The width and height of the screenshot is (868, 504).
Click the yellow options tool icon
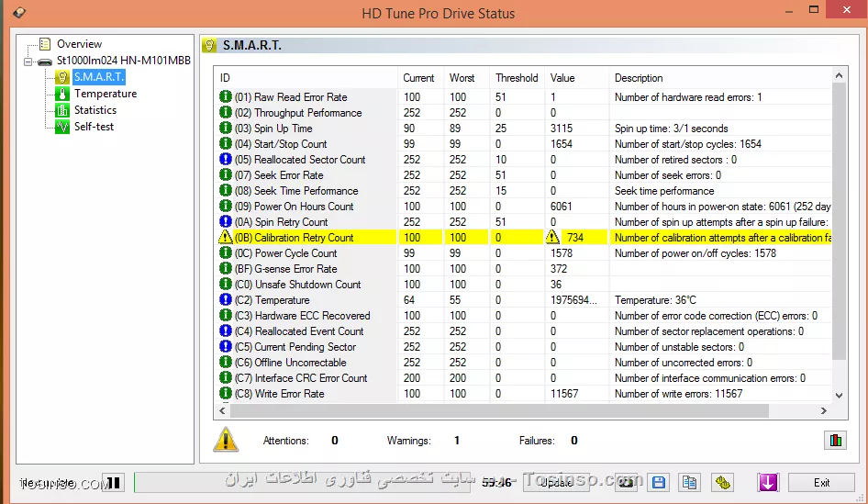click(x=722, y=482)
